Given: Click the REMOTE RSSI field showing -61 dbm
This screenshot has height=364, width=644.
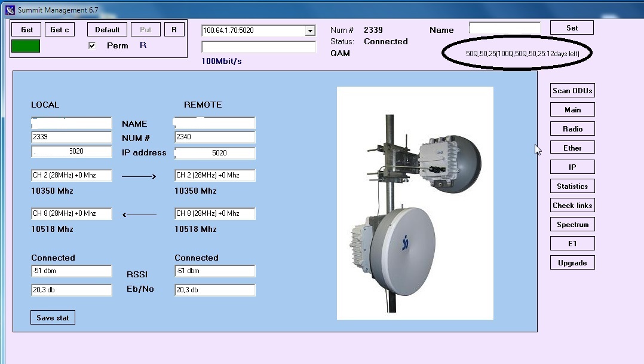Looking at the screenshot, I should pyautogui.click(x=215, y=271).
